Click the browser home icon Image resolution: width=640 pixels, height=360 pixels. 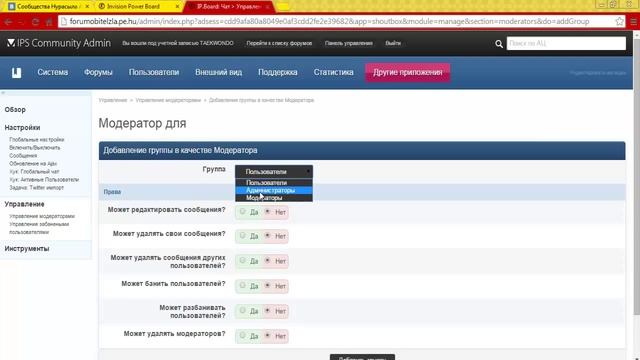[49, 22]
